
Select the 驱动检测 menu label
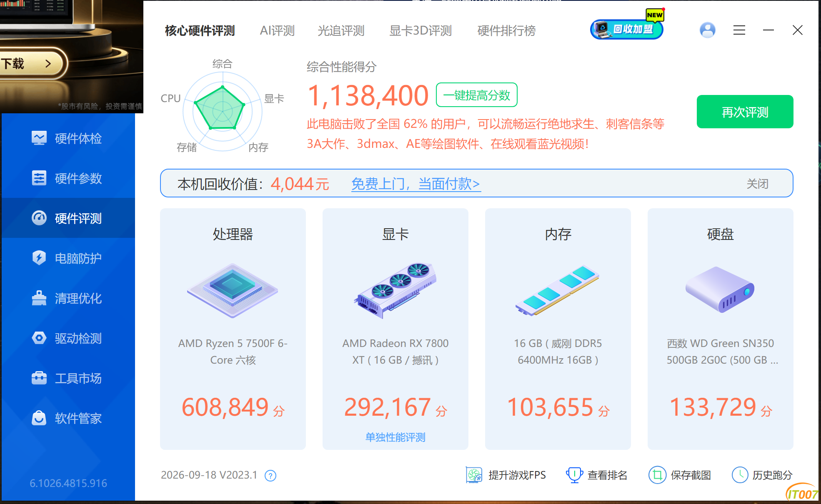pyautogui.click(x=78, y=338)
